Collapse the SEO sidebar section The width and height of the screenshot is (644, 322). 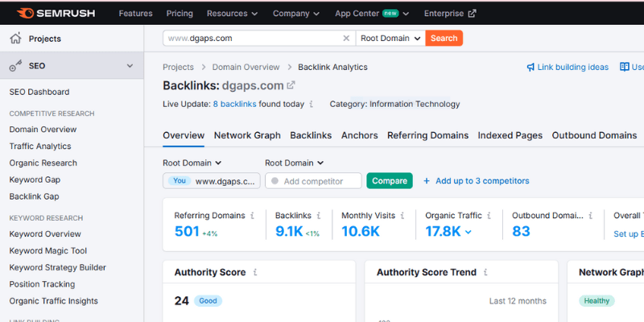point(130,66)
